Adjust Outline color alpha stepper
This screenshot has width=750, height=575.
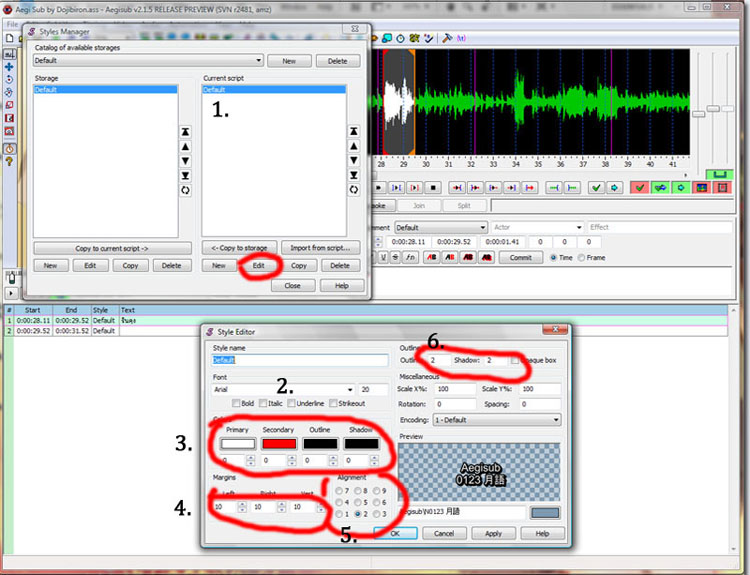pyautogui.click(x=333, y=460)
